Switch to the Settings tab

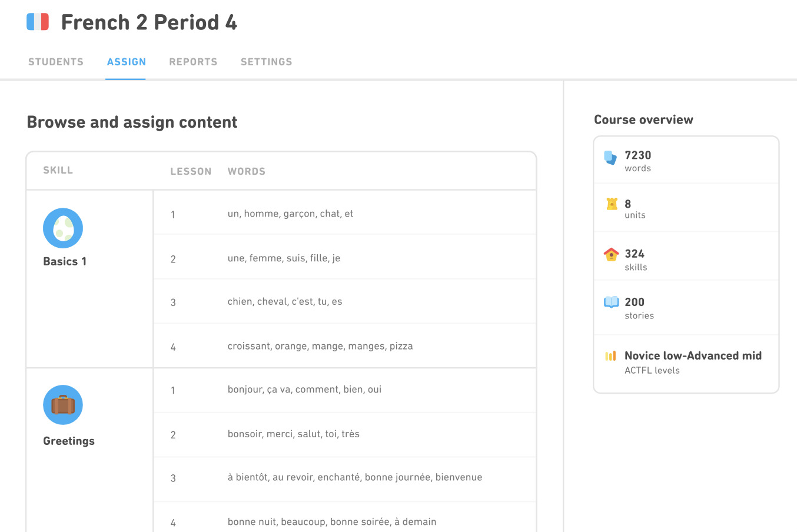[266, 62]
